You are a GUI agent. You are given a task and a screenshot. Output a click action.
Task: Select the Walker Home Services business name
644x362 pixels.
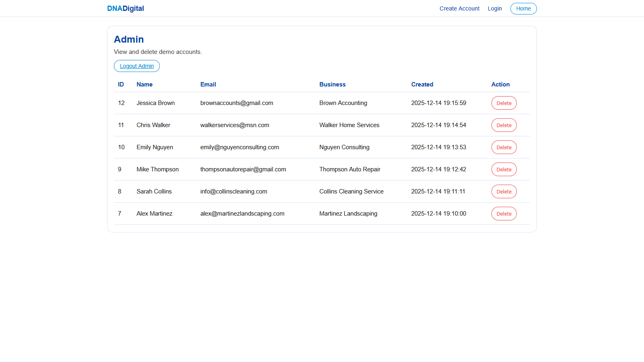(x=349, y=125)
